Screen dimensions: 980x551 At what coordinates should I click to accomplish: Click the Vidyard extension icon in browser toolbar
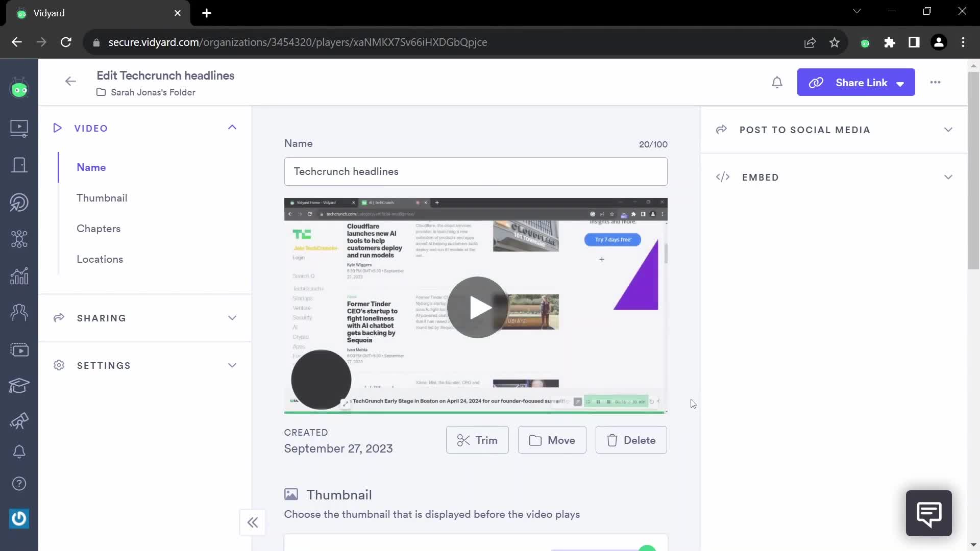pos(865,43)
